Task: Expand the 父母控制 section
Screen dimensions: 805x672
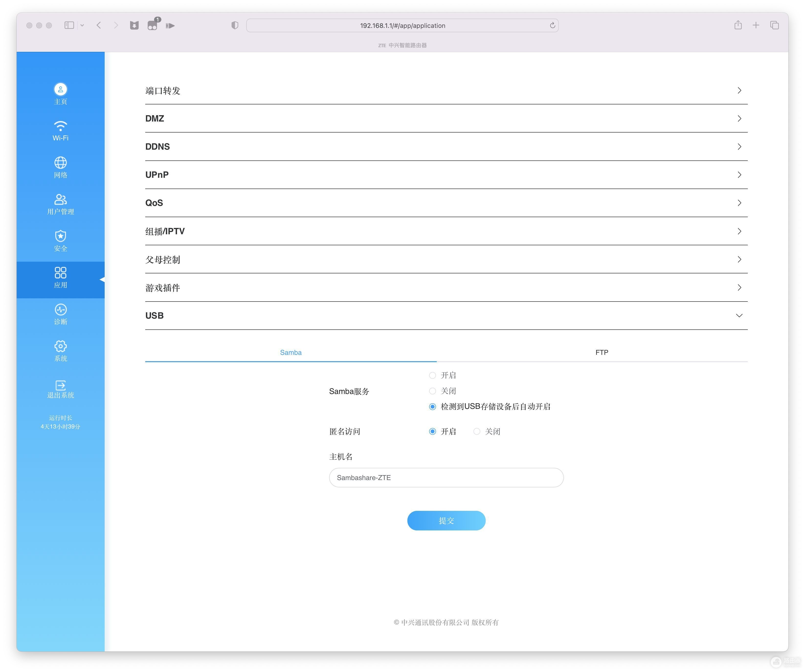Action: [x=446, y=259]
